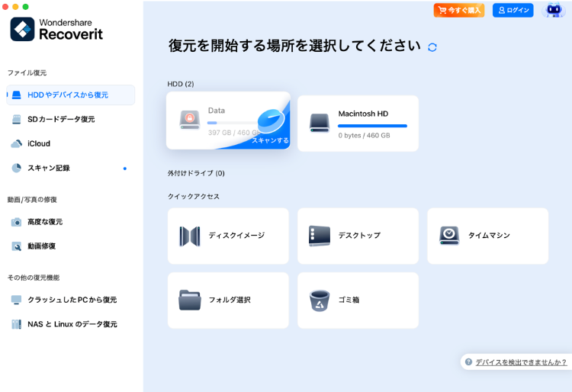Image resolution: width=572 pixels, height=392 pixels.
Task: Click the locked Data drive icon
Action: coord(190,120)
